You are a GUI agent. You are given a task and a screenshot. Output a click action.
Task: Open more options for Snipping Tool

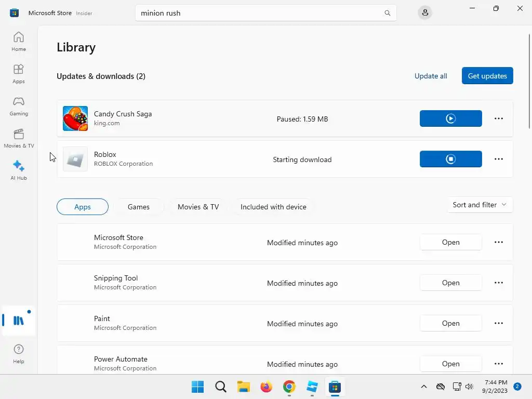[x=498, y=283]
